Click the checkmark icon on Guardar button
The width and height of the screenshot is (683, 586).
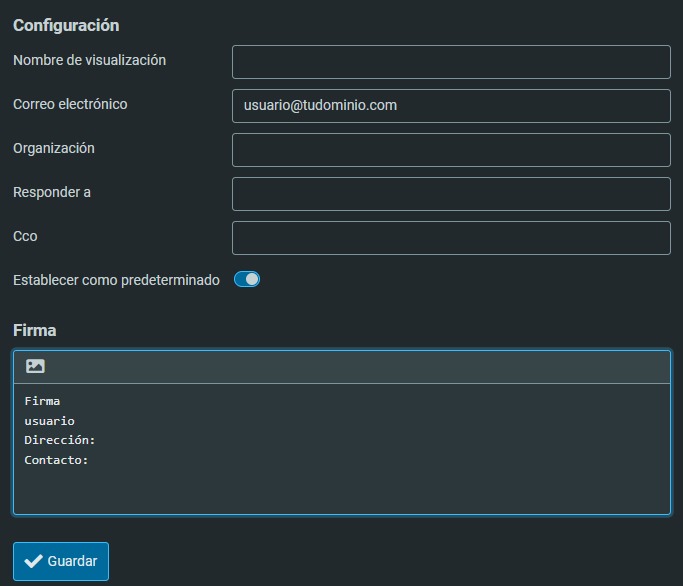pos(33,561)
